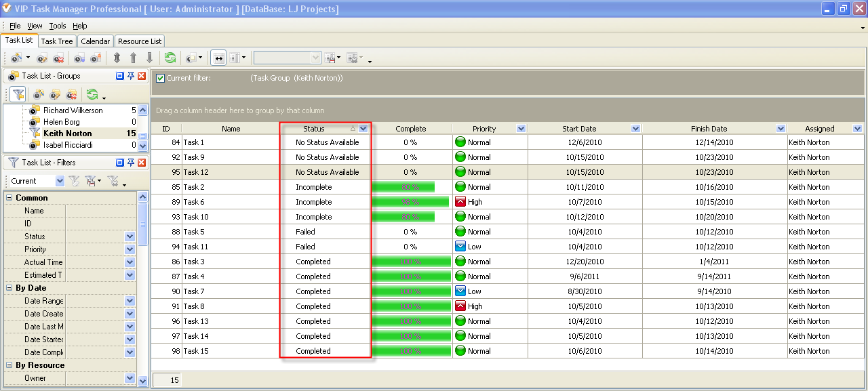Click the save filter icon in Filters panel
This screenshot has width=868, height=391.
click(x=90, y=181)
